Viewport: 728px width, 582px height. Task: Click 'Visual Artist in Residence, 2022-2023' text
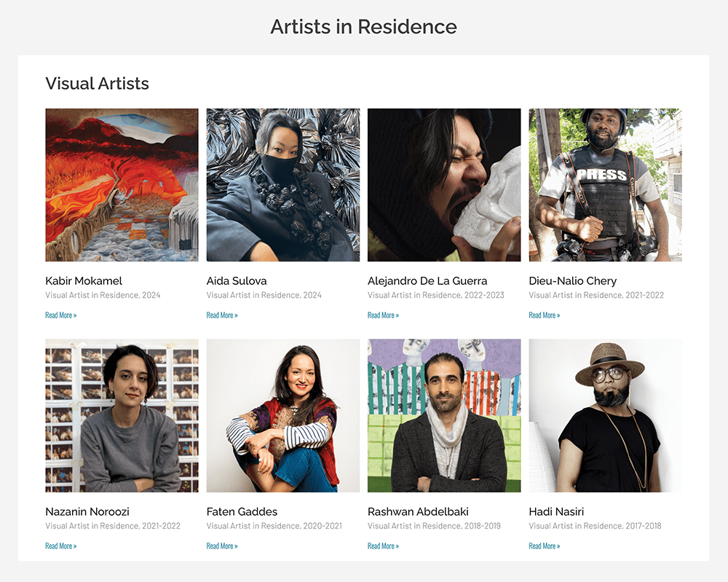[x=436, y=295]
